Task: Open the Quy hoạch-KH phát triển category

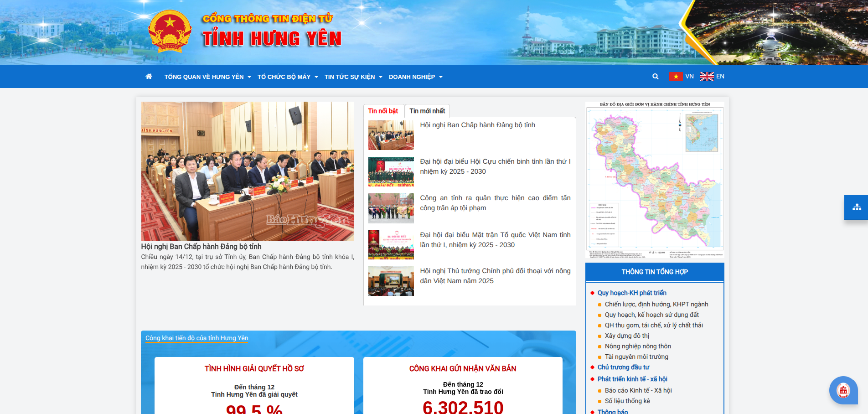Action: [632, 293]
